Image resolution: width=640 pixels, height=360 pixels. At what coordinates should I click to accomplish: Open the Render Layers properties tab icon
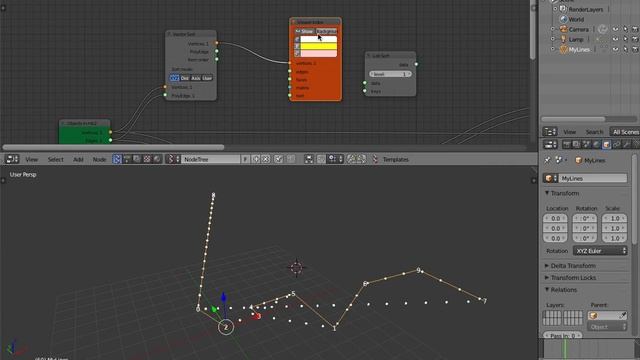(576, 144)
